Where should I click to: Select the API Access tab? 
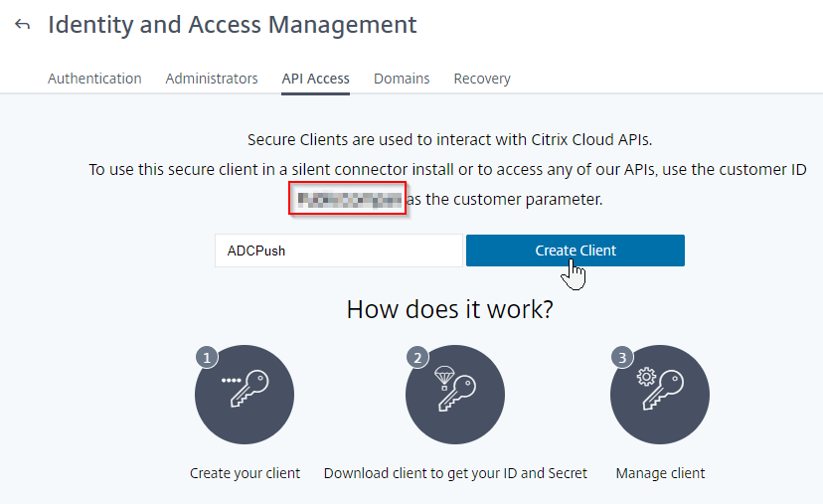[315, 79]
